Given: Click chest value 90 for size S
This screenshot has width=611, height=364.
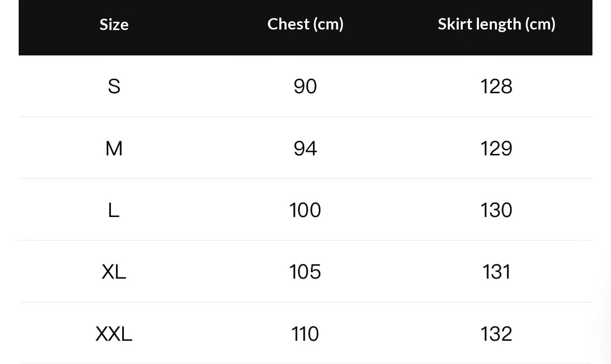Looking at the screenshot, I should coord(305,86).
